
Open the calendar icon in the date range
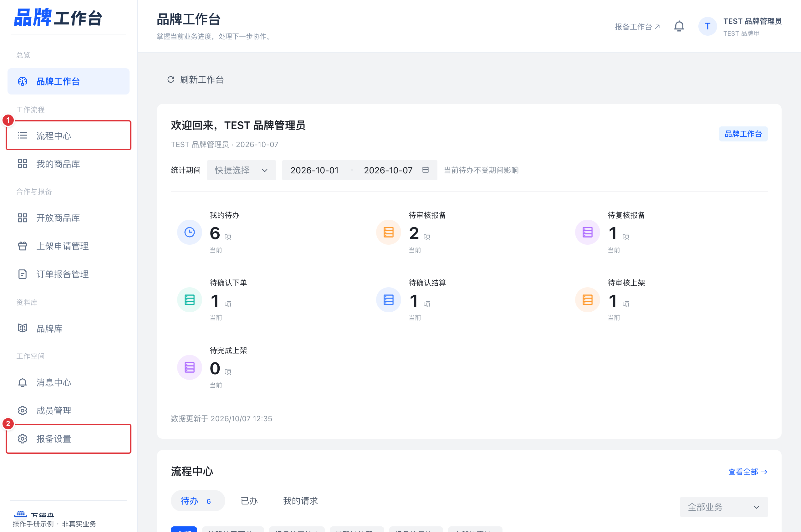click(426, 170)
